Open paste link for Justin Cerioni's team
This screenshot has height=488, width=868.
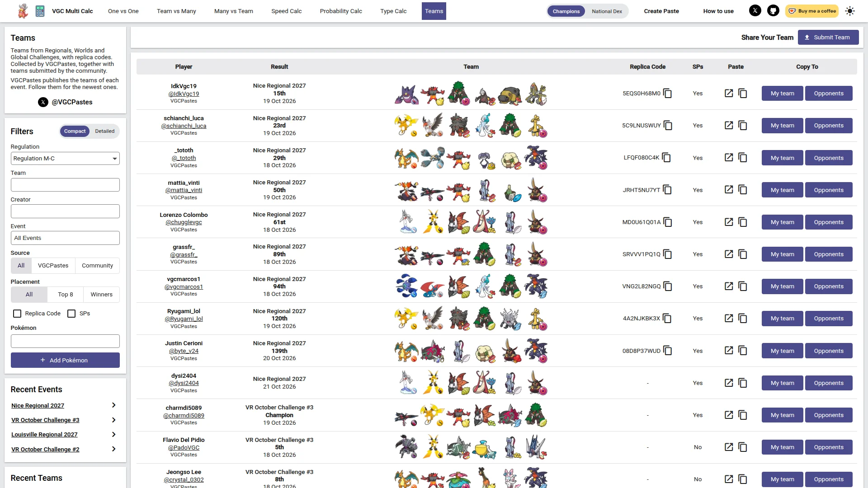tap(729, 350)
